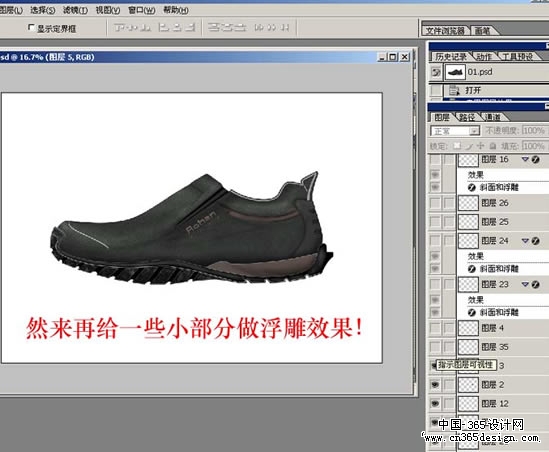Toggle lock transparent pixels icon
The height and width of the screenshot is (452, 549).
tap(457, 146)
